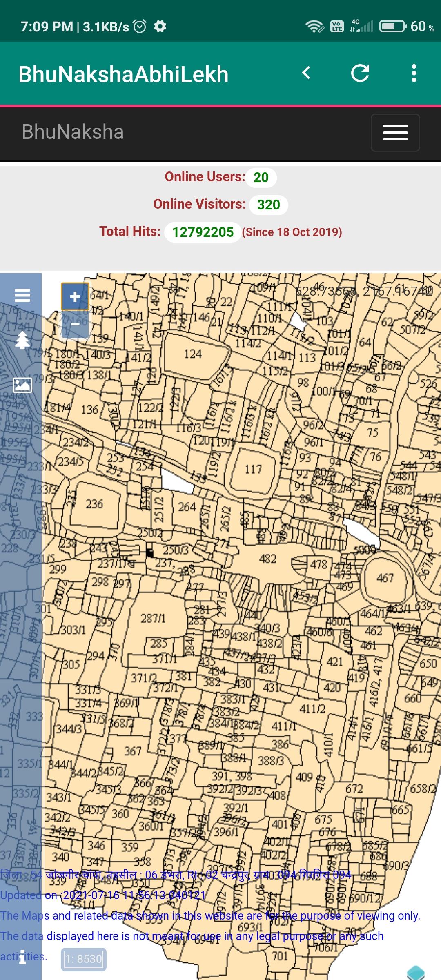The width and height of the screenshot is (441, 980).
Task: Tap the back arrow in app bar
Action: pyautogui.click(x=306, y=73)
